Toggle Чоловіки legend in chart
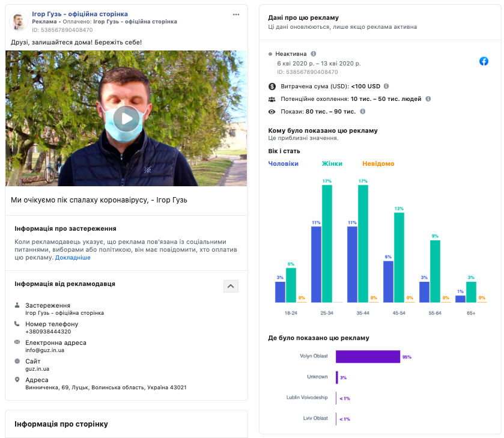The image size is (504, 438). [x=283, y=163]
